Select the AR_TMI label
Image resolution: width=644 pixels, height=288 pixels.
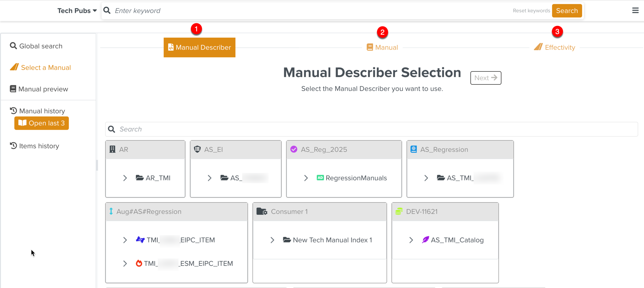[x=158, y=178]
